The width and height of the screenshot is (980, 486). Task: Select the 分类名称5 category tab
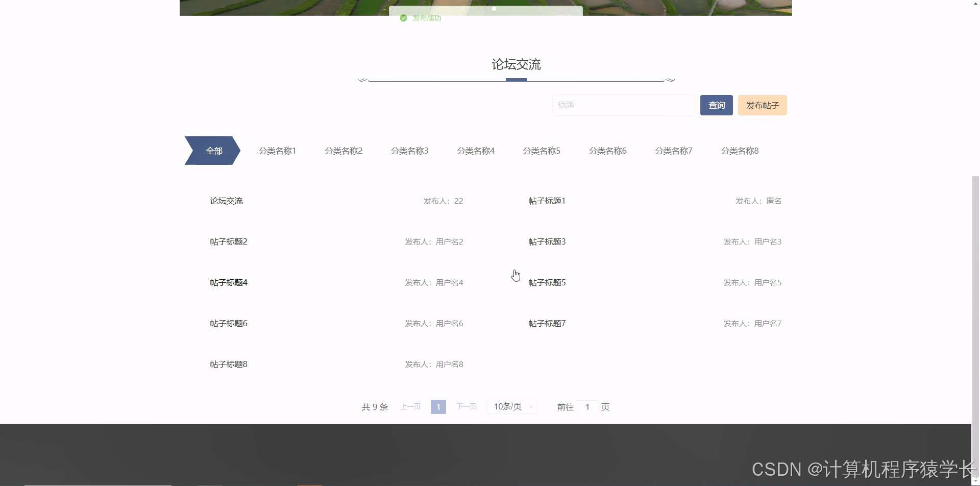pos(542,151)
